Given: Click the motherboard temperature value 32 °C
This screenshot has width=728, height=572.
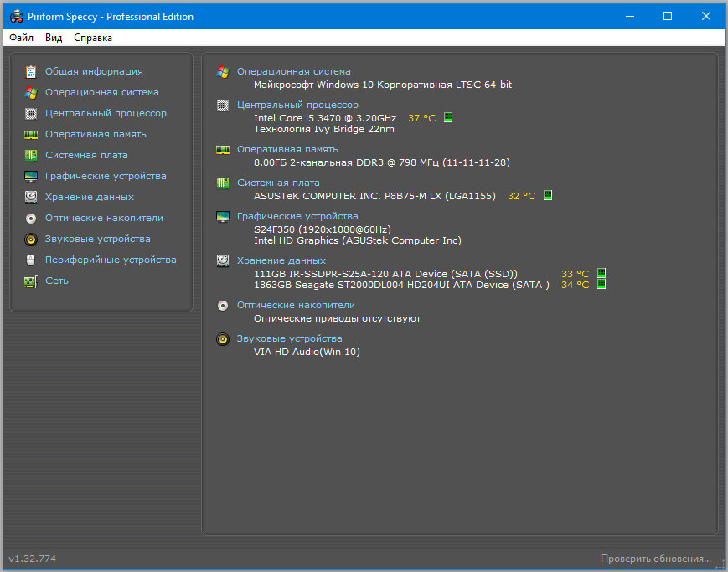Looking at the screenshot, I should click(521, 196).
